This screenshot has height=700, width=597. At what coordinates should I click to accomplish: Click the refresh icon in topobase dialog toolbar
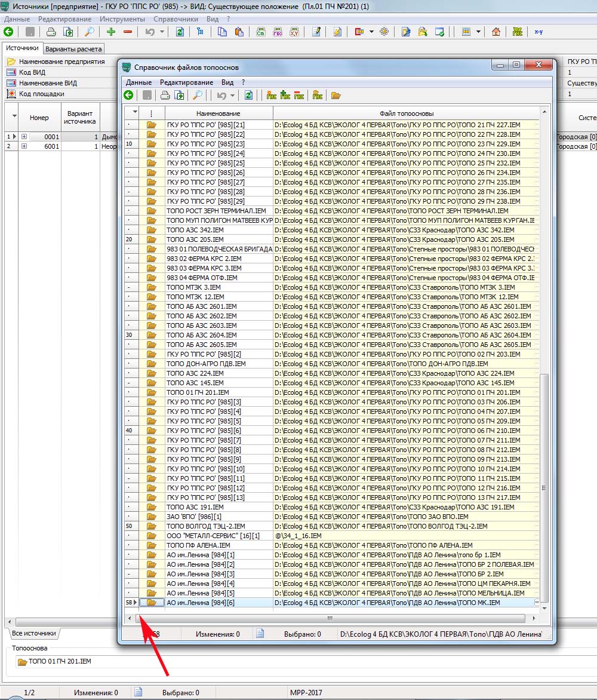coord(249,95)
